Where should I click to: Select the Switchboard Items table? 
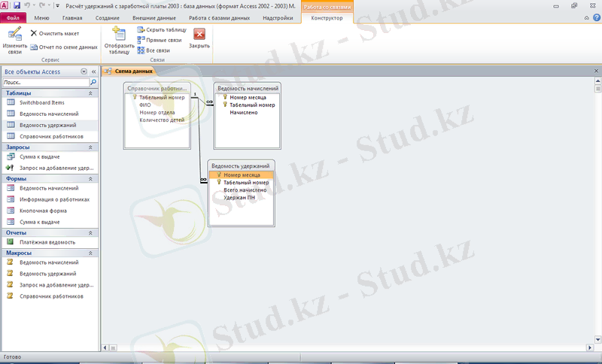50,102
